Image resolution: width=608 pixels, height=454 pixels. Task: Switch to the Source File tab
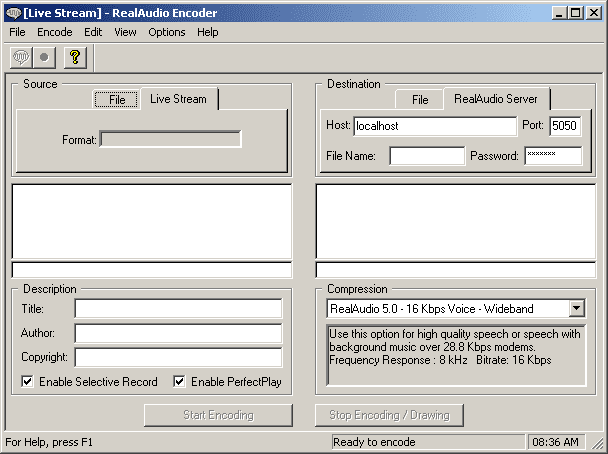point(117,100)
